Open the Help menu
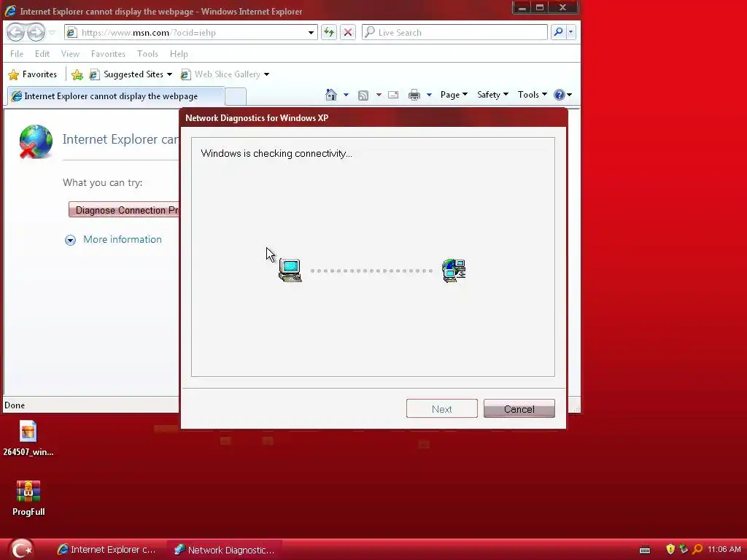This screenshot has width=747, height=560. [179, 54]
